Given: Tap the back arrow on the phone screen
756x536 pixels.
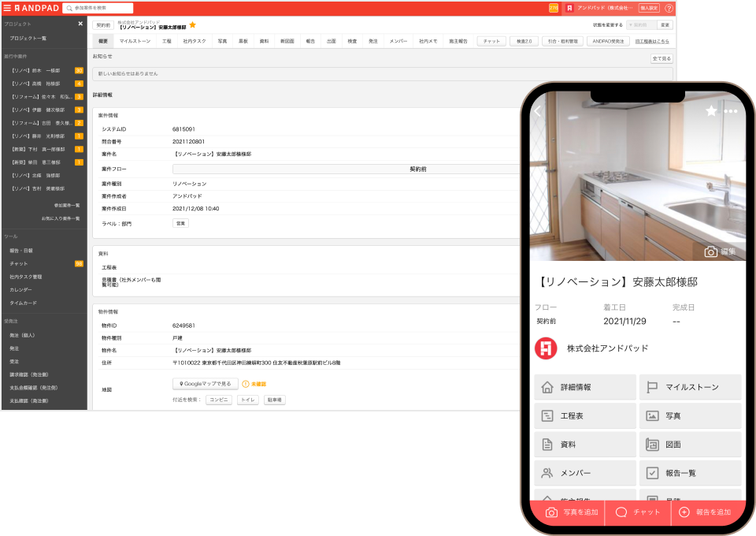Looking at the screenshot, I should (539, 111).
